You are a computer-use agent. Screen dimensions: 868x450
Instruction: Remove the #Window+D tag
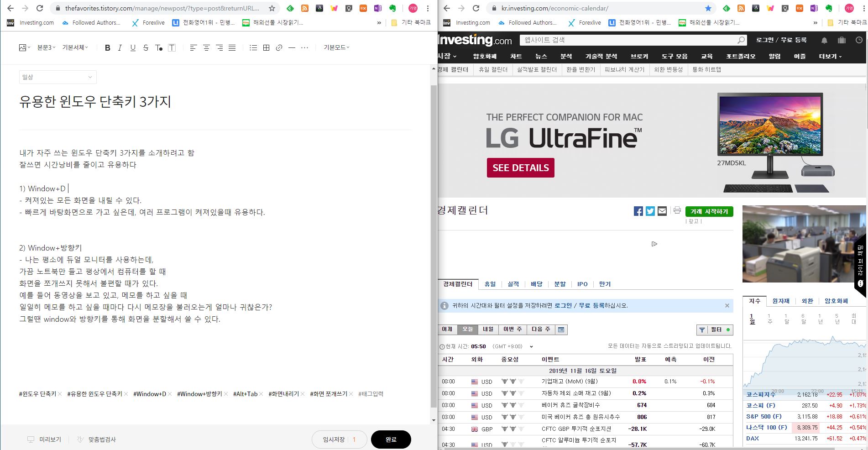point(170,394)
